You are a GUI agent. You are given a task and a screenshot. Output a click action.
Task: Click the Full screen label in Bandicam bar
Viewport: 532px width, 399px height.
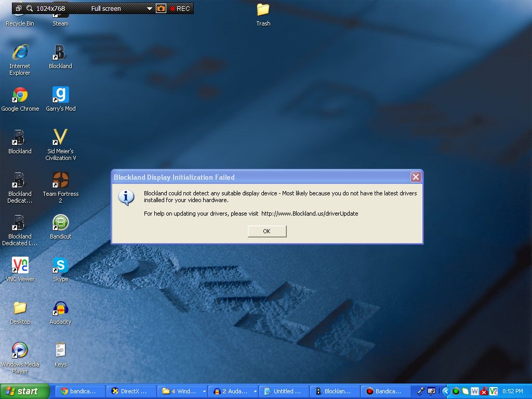(106, 8)
